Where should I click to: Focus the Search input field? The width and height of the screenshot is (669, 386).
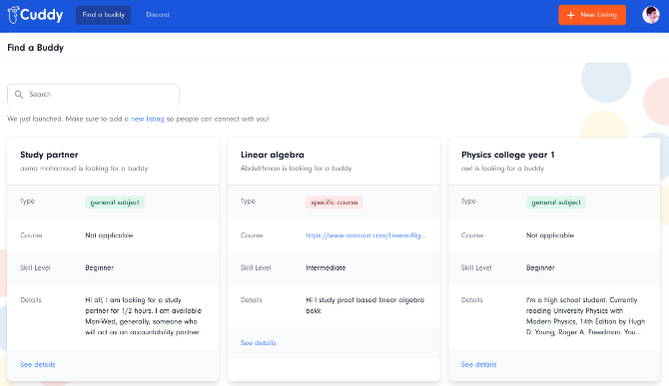[x=93, y=94]
